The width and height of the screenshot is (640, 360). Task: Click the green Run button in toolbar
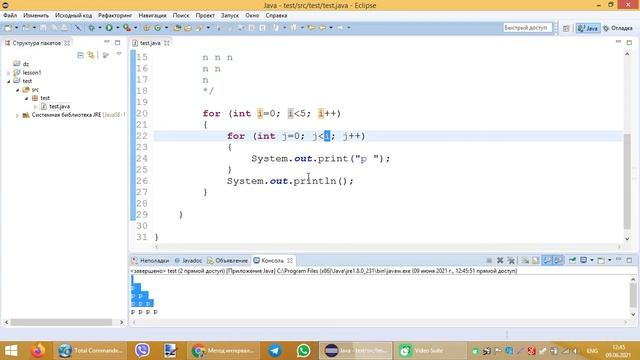pos(109,28)
